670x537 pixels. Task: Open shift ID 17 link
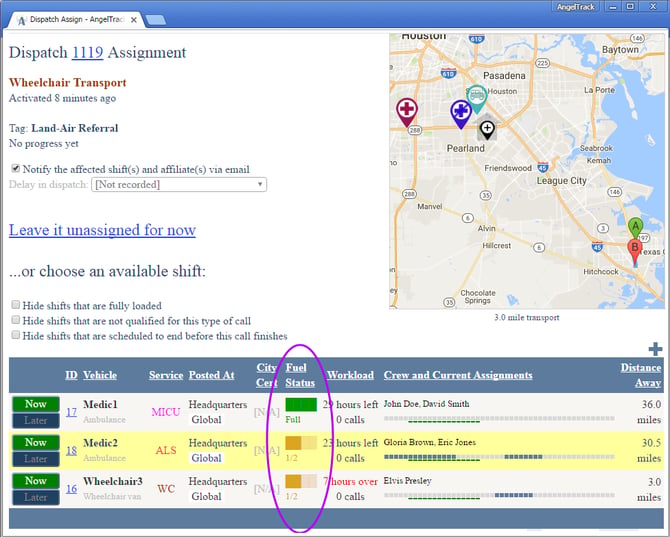(71, 412)
